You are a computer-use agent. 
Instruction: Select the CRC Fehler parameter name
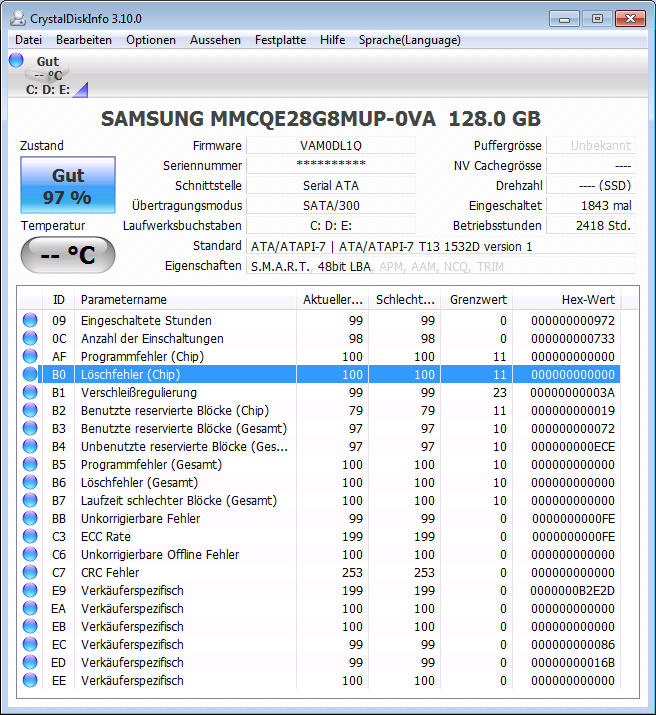[x=110, y=573]
